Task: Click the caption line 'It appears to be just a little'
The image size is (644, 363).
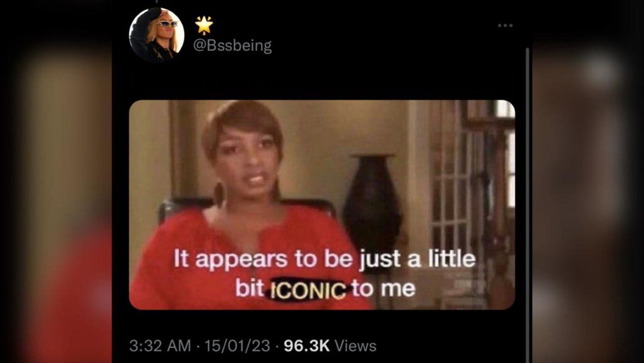Action: 325,259
